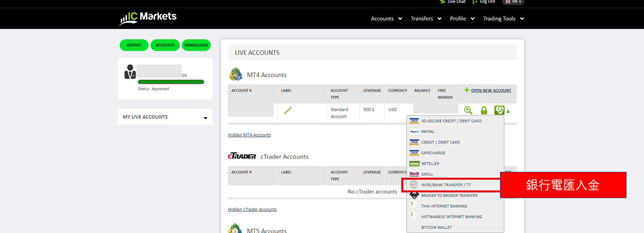Click the handshake Broker to Broker icon
The image size is (644, 233).
coord(414,195)
